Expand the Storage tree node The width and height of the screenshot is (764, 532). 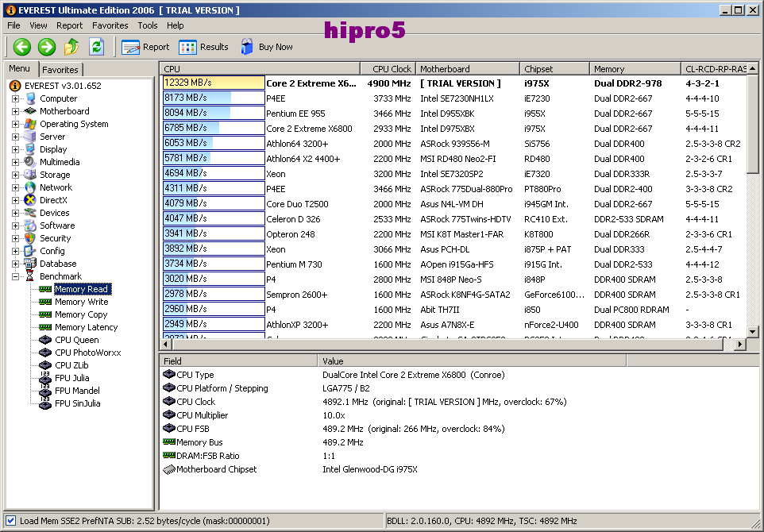[16, 175]
